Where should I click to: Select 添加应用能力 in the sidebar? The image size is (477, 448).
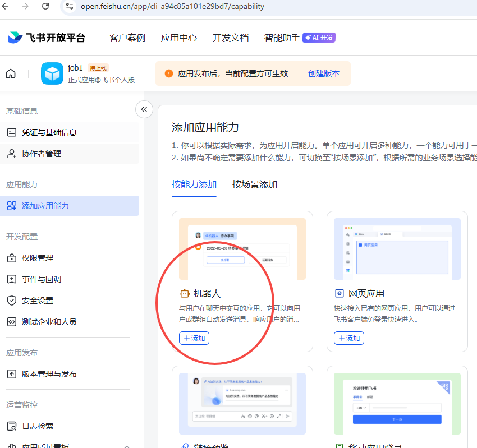pos(70,206)
